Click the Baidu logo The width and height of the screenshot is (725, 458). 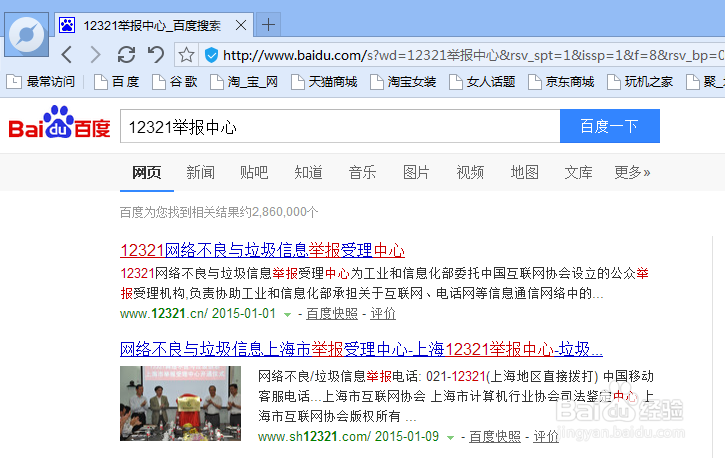pyautogui.click(x=60, y=122)
